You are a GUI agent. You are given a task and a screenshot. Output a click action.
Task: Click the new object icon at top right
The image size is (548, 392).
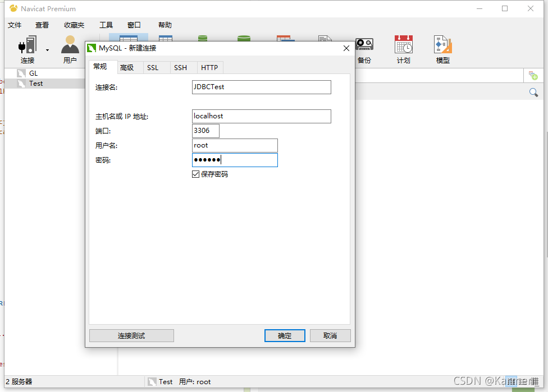[x=533, y=75]
